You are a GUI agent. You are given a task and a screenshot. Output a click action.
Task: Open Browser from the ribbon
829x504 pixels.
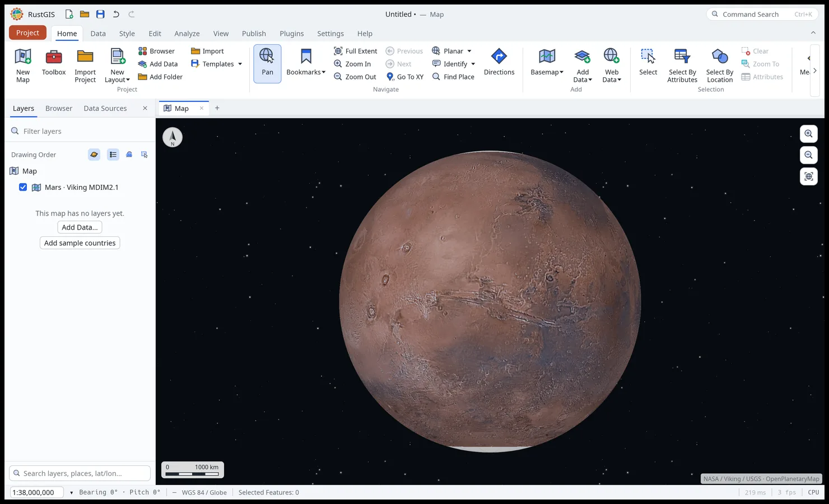pos(156,51)
